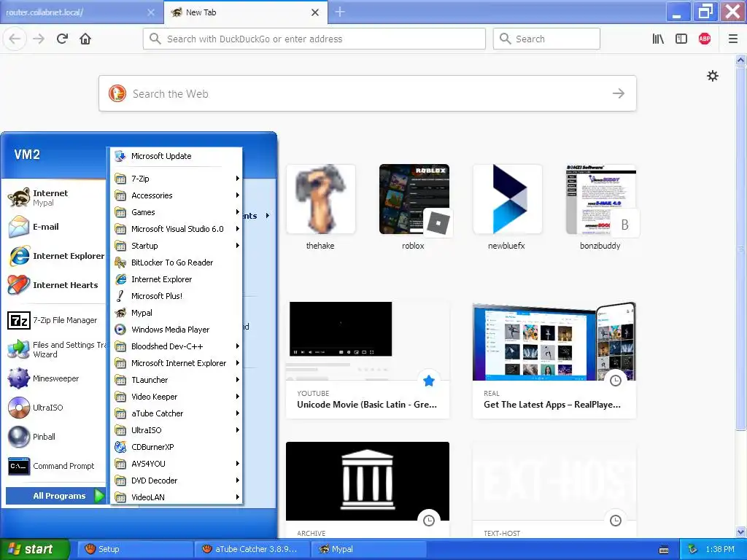747x560 pixels.
Task: Expand the Microsoft Internet Explorer folder
Action: (x=177, y=363)
